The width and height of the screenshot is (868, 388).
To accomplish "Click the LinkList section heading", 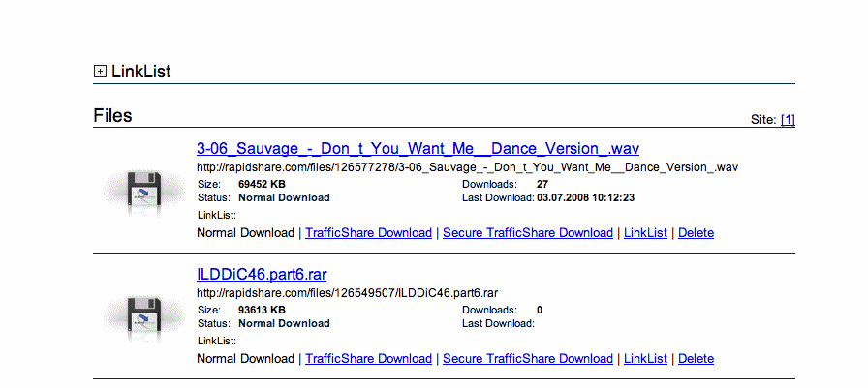I will [141, 72].
